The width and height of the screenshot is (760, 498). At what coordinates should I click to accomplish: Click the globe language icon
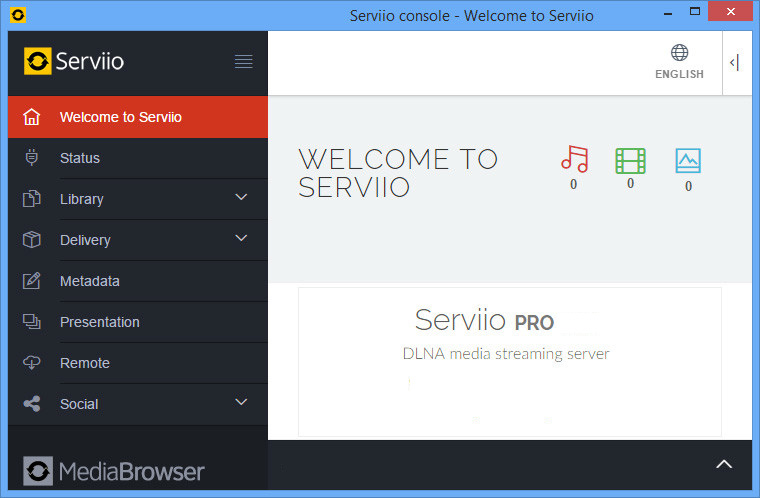pos(679,52)
